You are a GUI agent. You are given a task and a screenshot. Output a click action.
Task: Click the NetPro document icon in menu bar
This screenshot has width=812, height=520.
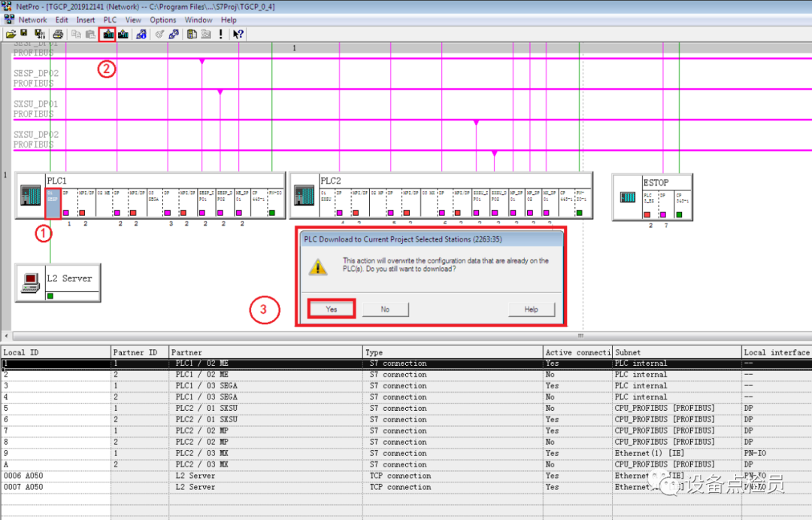click(9, 20)
